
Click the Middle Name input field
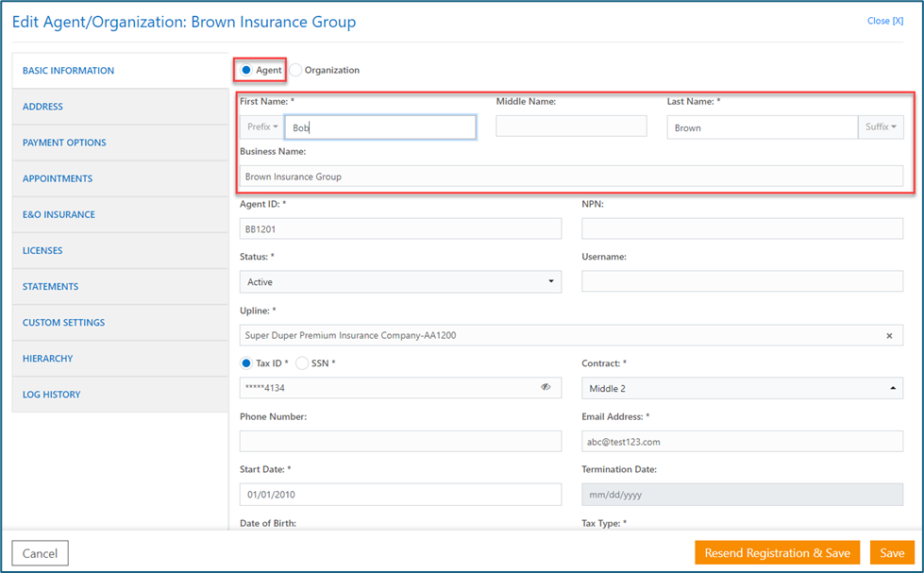coord(571,126)
